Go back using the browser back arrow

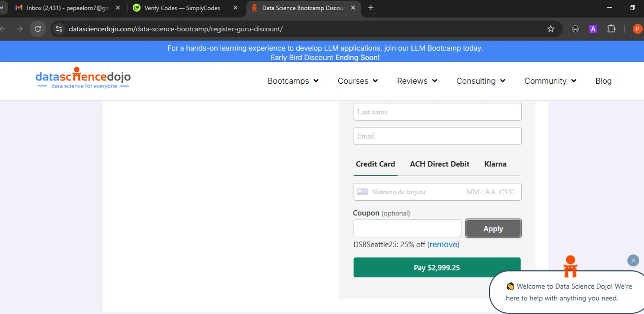coord(3,29)
